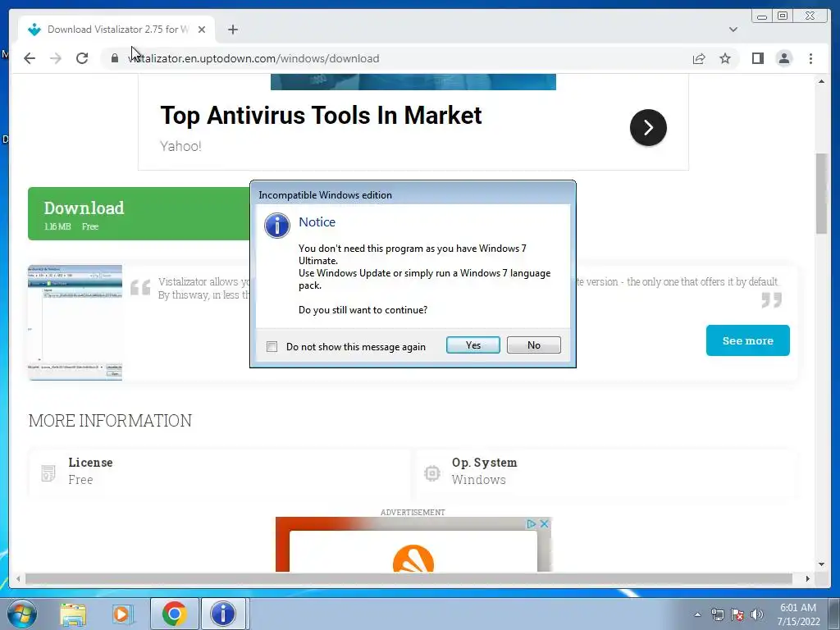Click the padlock site security icon

115,58
